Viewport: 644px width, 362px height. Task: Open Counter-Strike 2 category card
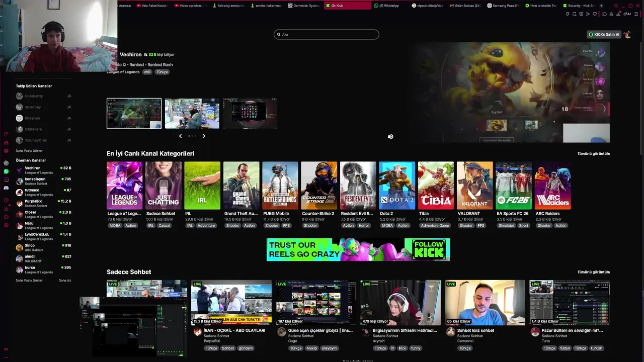[319, 186]
